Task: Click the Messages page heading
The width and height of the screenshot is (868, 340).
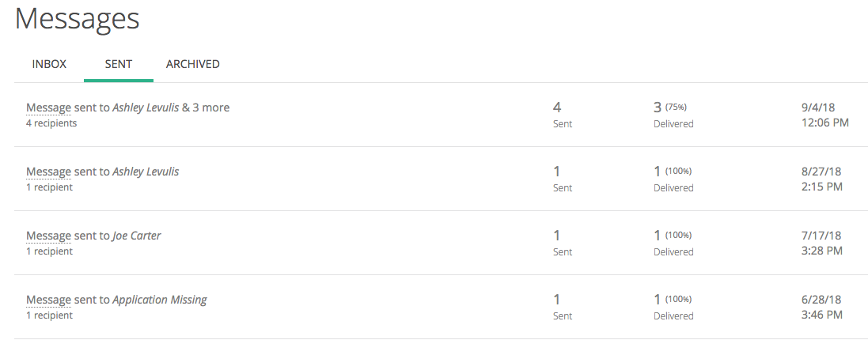Action: tap(78, 18)
